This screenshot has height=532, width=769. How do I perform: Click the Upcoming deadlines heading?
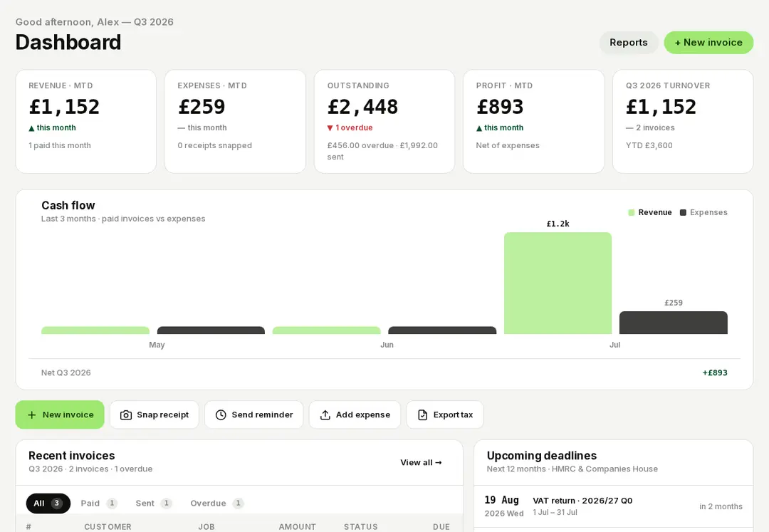[541, 456]
